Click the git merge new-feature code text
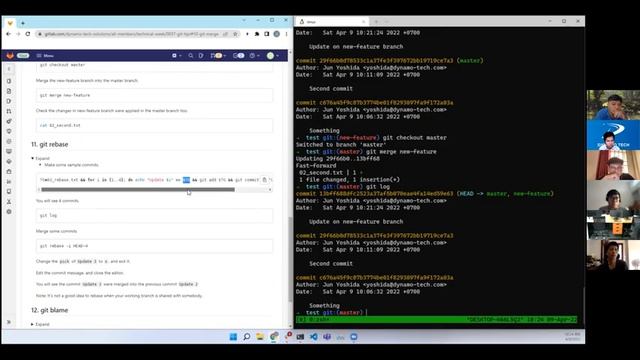The image size is (640, 360). (x=65, y=95)
